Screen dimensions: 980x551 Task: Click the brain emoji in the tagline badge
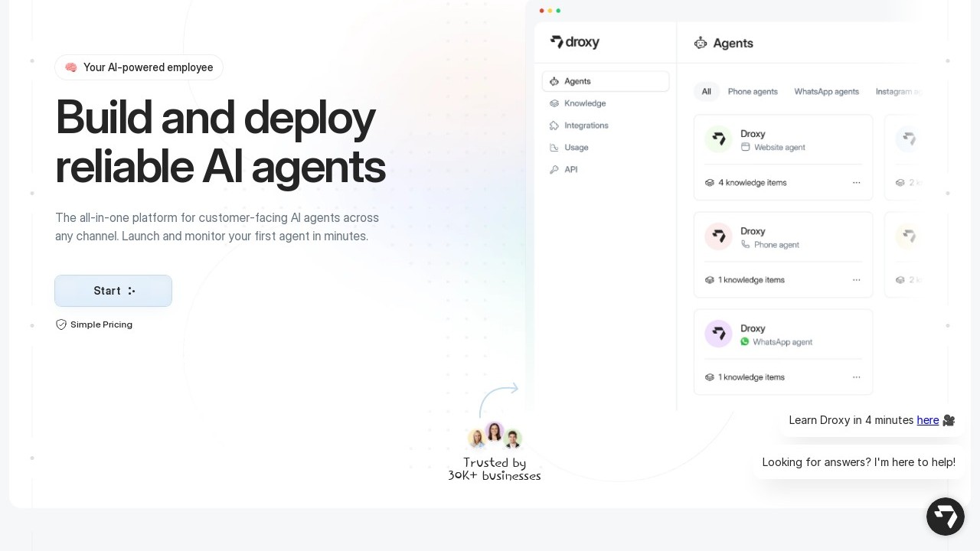pos(71,67)
